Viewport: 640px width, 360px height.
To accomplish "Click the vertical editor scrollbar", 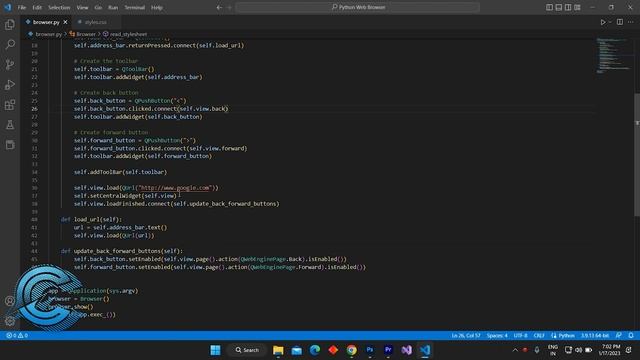I will (637, 155).
